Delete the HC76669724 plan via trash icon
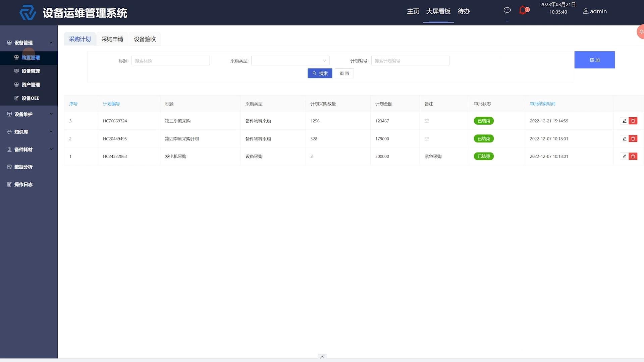 [633, 121]
